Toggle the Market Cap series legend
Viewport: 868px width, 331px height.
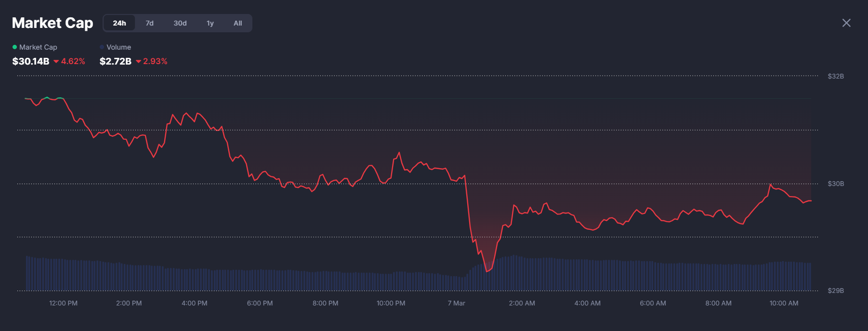pyautogui.click(x=35, y=47)
